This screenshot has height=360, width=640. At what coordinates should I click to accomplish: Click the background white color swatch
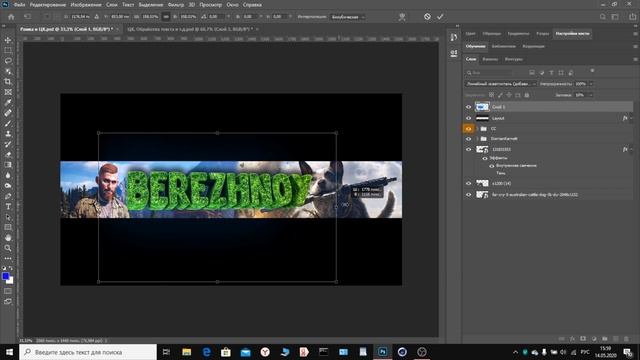[x=11, y=281]
